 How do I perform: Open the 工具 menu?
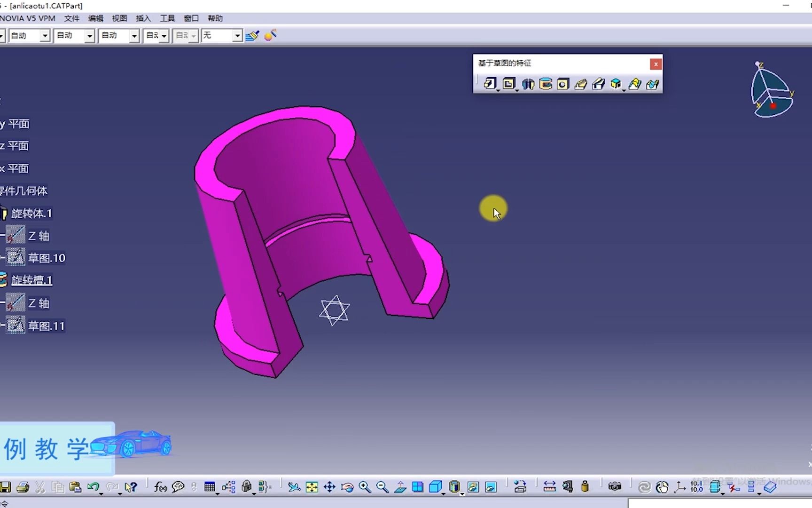pyautogui.click(x=167, y=18)
